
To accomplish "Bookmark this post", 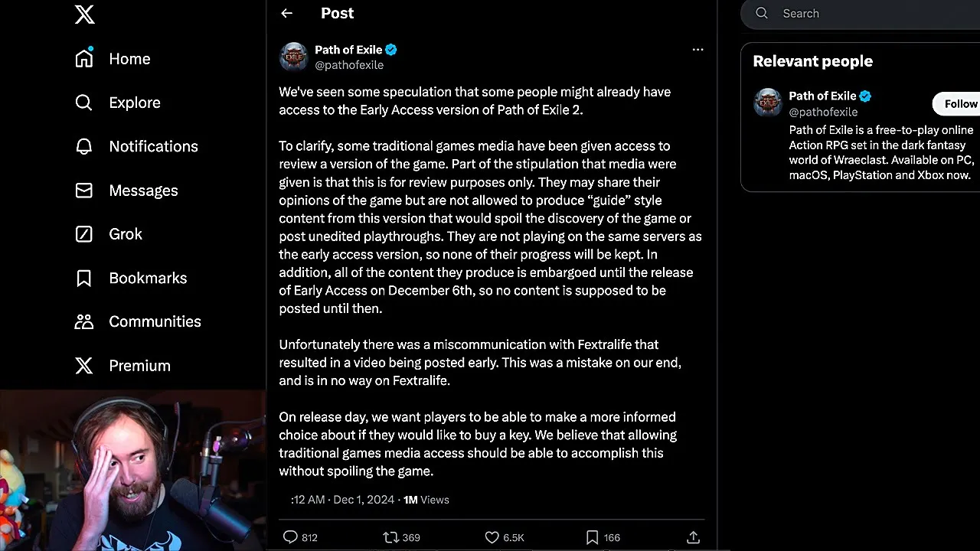I will click(592, 537).
